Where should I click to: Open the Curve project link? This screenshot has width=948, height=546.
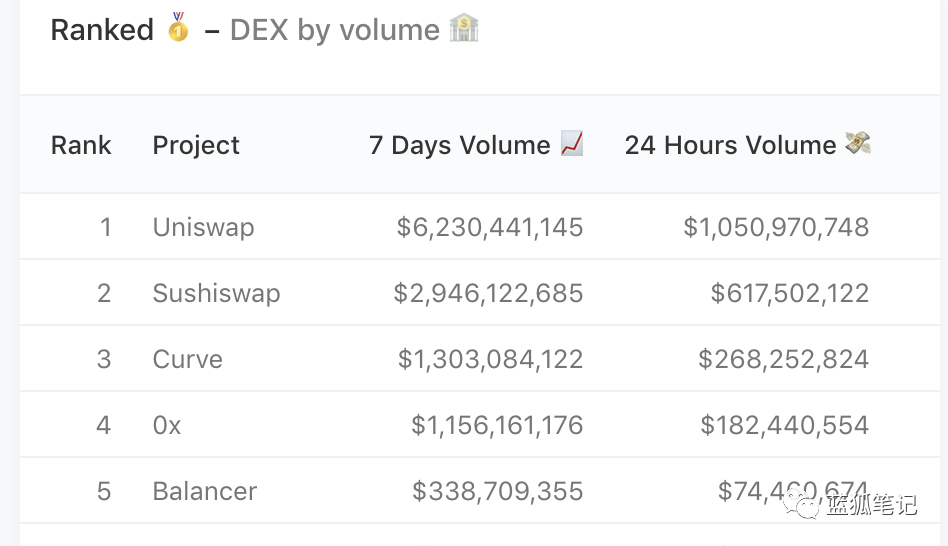pyautogui.click(x=187, y=359)
